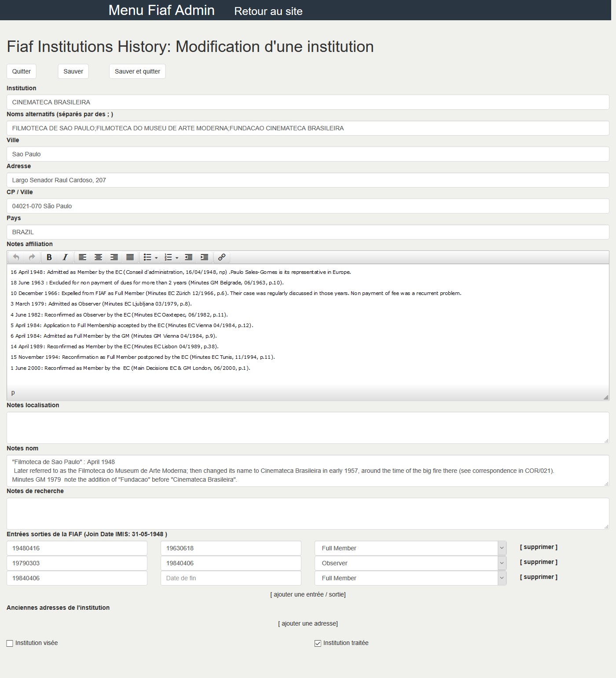Go to Retour au site
The width and height of the screenshot is (616, 678).
coord(268,11)
